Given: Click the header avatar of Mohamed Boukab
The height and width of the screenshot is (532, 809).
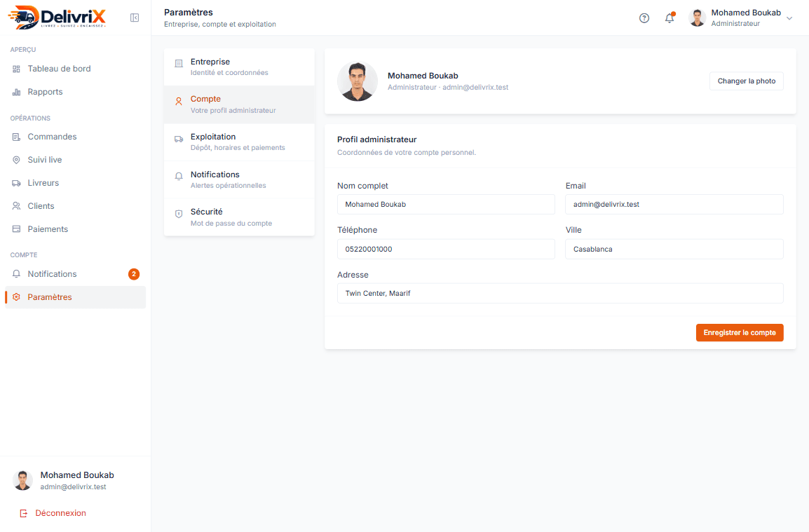Looking at the screenshot, I should pyautogui.click(x=698, y=18).
